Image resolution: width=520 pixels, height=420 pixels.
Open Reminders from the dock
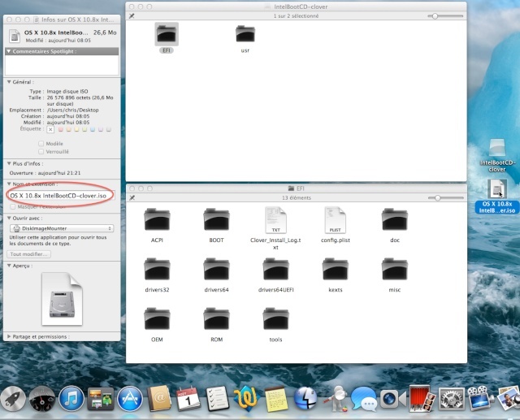[217, 399]
